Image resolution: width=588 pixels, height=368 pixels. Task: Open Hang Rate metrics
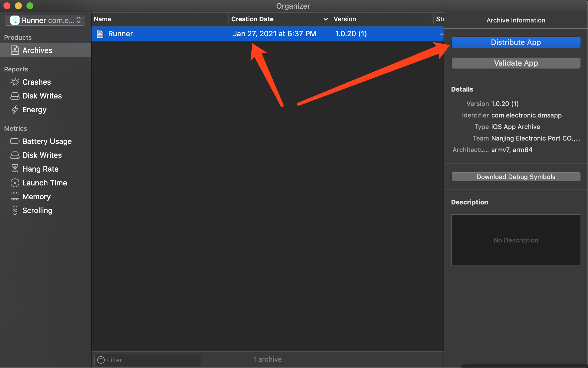tap(40, 169)
